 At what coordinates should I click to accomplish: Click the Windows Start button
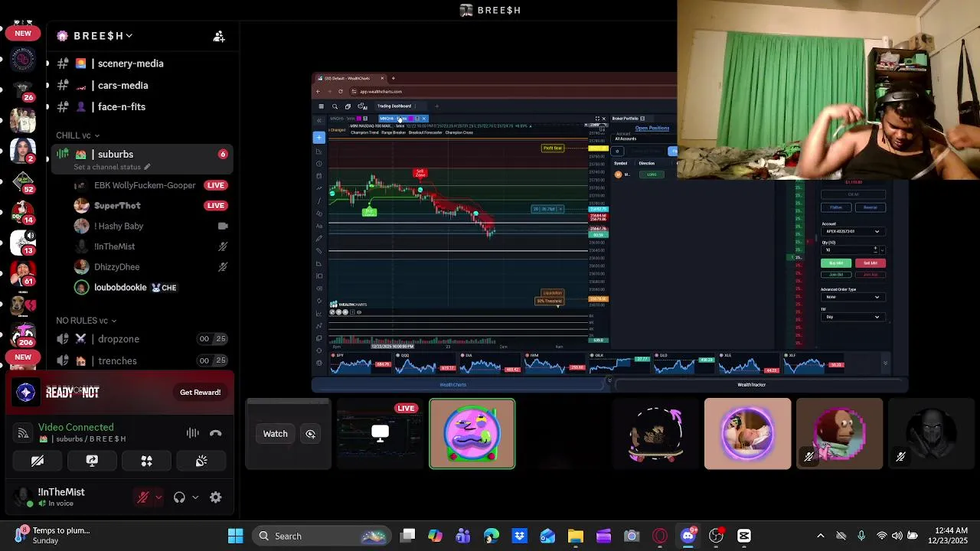click(x=235, y=536)
